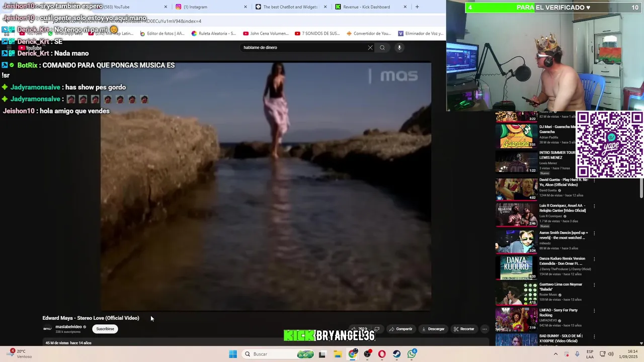
Task: Open Steam from the taskbar
Action: point(397,354)
